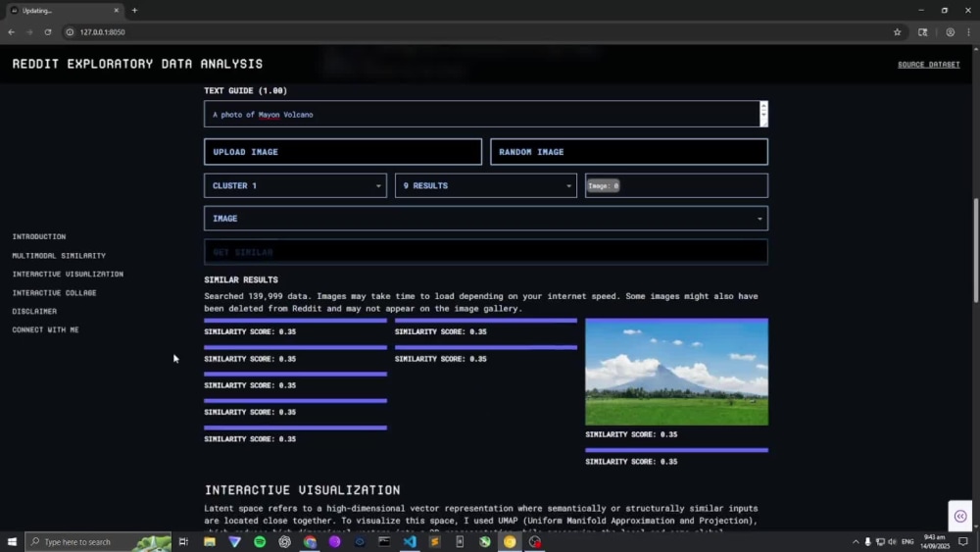Click the address bar URL

coord(103,32)
